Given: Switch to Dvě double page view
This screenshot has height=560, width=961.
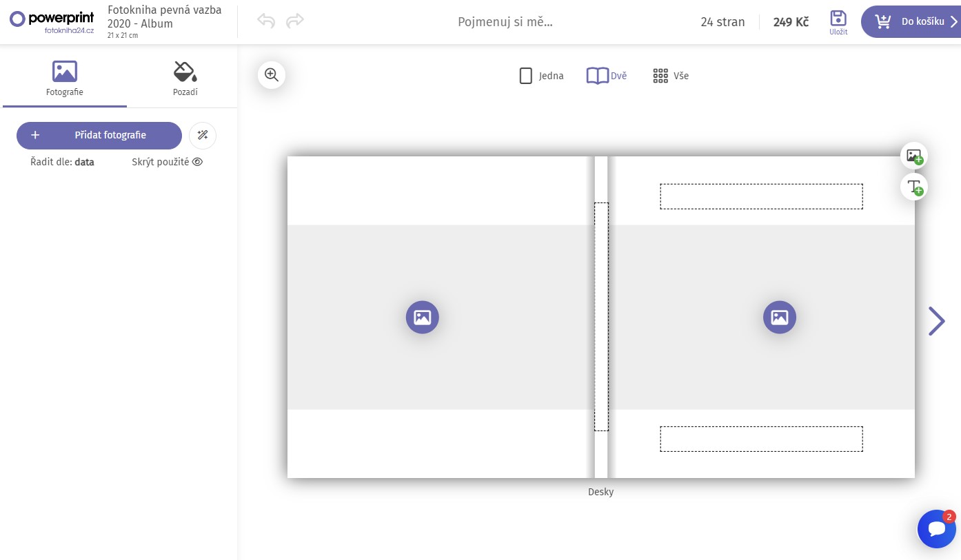Looking at the screenshot, I should click(x=607, y=76).
